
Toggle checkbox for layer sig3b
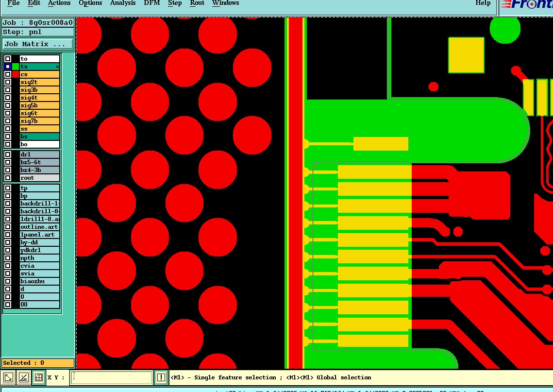tap(8, 90)
